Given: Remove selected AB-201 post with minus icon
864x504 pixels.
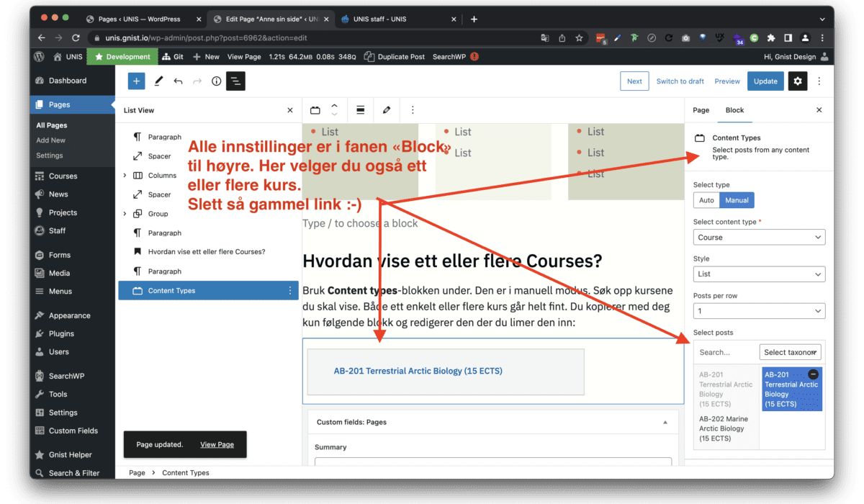Looking at the screenshot, I should tap(813, 374).
